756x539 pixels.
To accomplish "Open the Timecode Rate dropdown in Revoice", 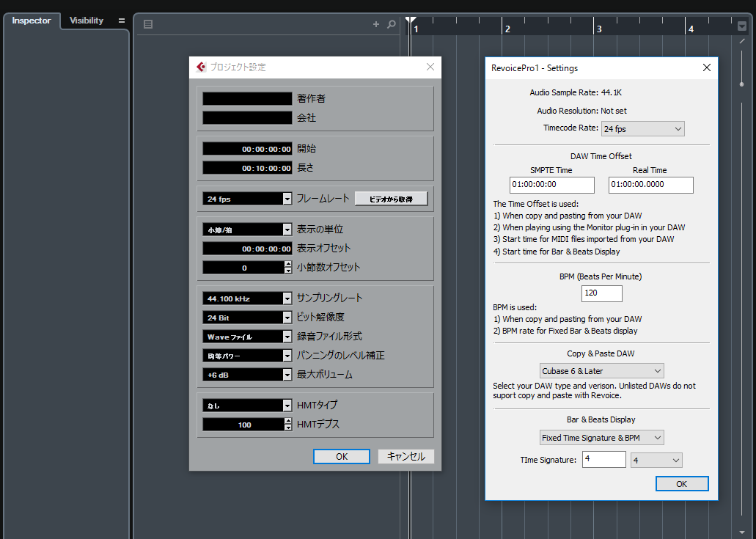I will [642, 129].
